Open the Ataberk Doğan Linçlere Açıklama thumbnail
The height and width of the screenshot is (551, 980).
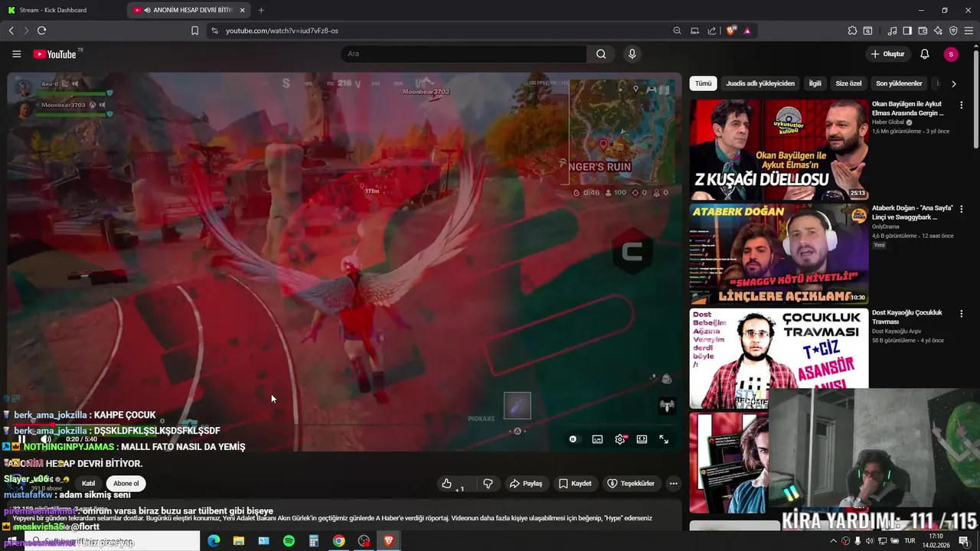pyautogui.click(x=779, y=253)
